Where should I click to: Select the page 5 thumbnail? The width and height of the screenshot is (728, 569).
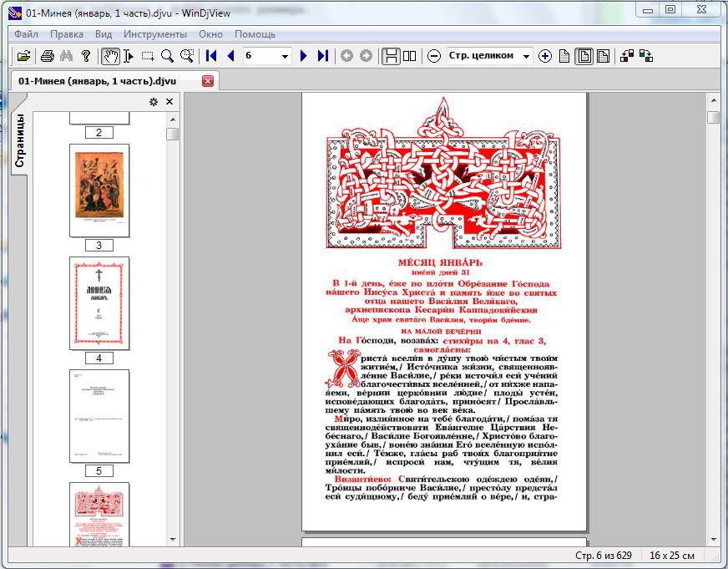point(99,416)
